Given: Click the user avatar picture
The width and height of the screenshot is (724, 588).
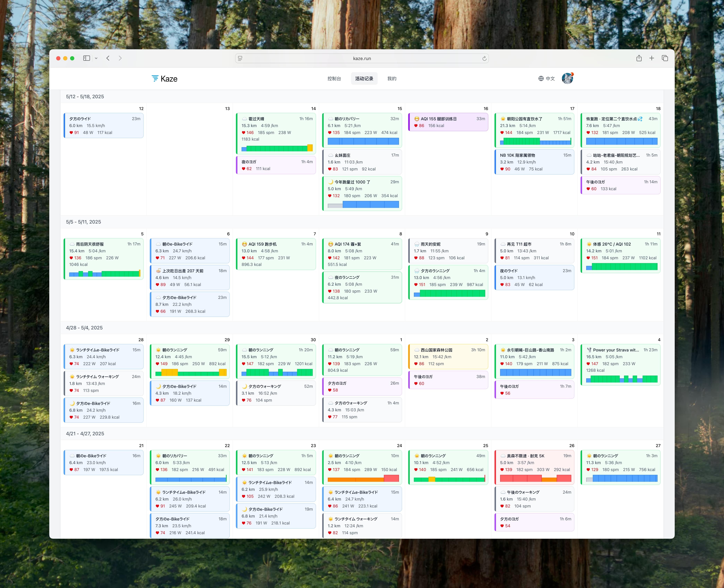Looking at the screenshot, I should click(567, 79).
